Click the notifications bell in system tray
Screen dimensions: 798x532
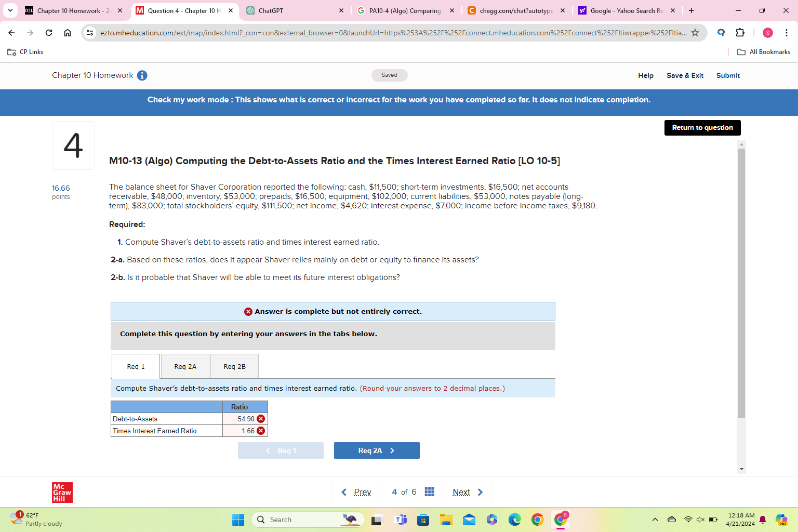tap(762, 519)
